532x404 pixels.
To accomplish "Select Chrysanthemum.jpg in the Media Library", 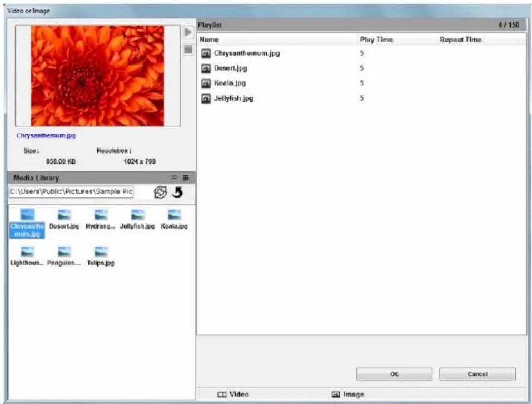I will pyautogui.click(x=27, y=223).
